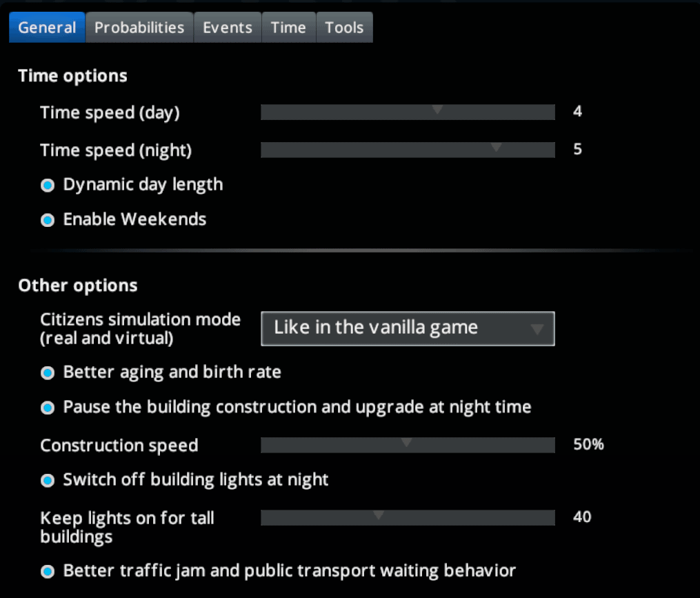Click the tall buildings lights slider handle

(x=378, y=516)
